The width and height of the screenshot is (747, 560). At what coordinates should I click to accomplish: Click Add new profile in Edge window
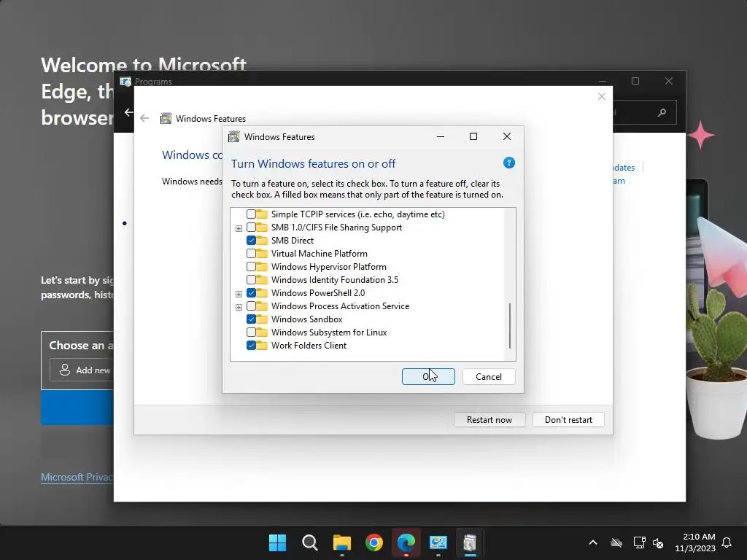(82, 370)
